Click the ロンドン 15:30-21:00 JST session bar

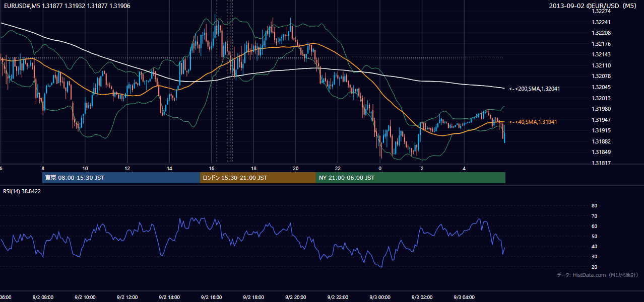(258, 178)
